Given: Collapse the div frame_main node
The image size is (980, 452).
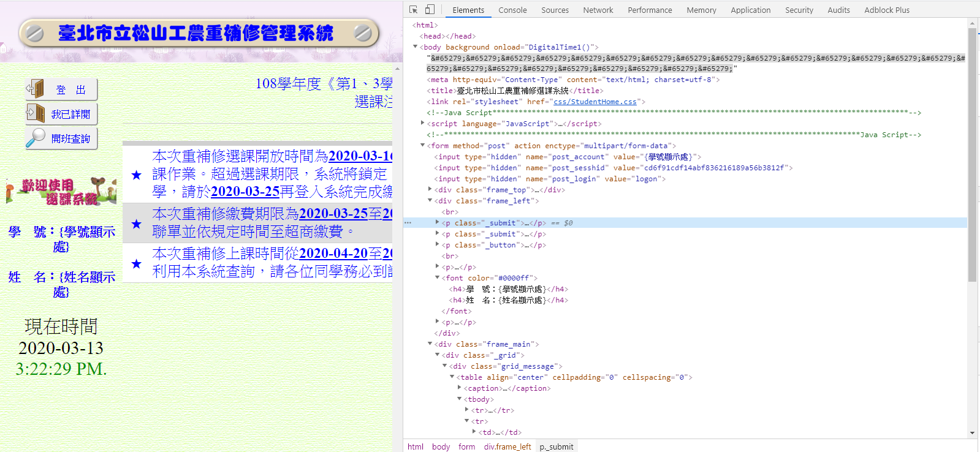Looking at the screenshot, I should tap(430, 344).
